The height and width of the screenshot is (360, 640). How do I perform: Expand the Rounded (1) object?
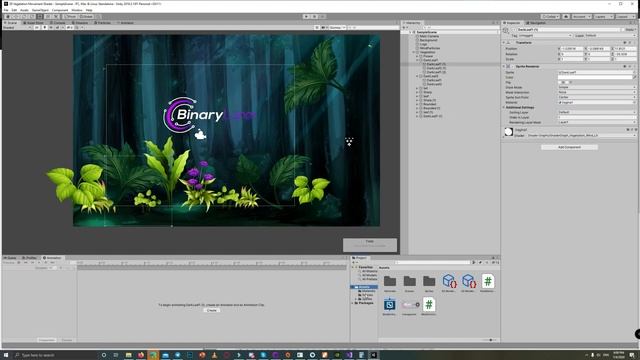pos(417,108)
